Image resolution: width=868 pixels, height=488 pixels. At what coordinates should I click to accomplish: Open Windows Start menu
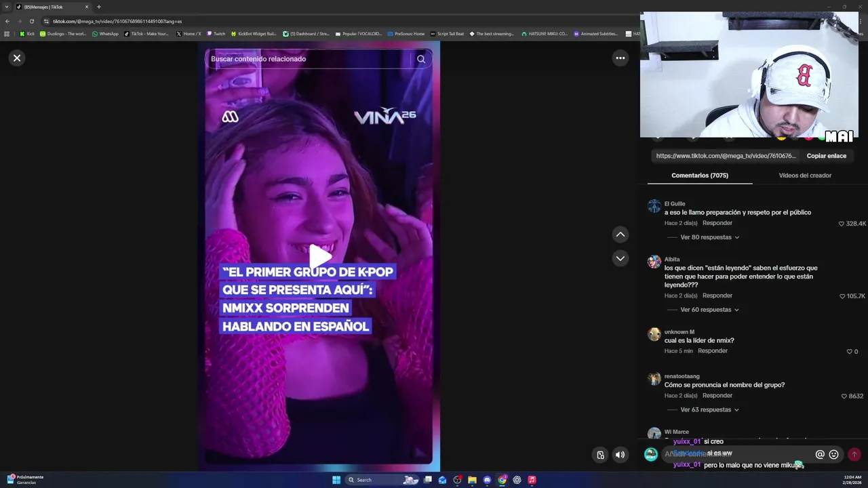pos(336,480)
